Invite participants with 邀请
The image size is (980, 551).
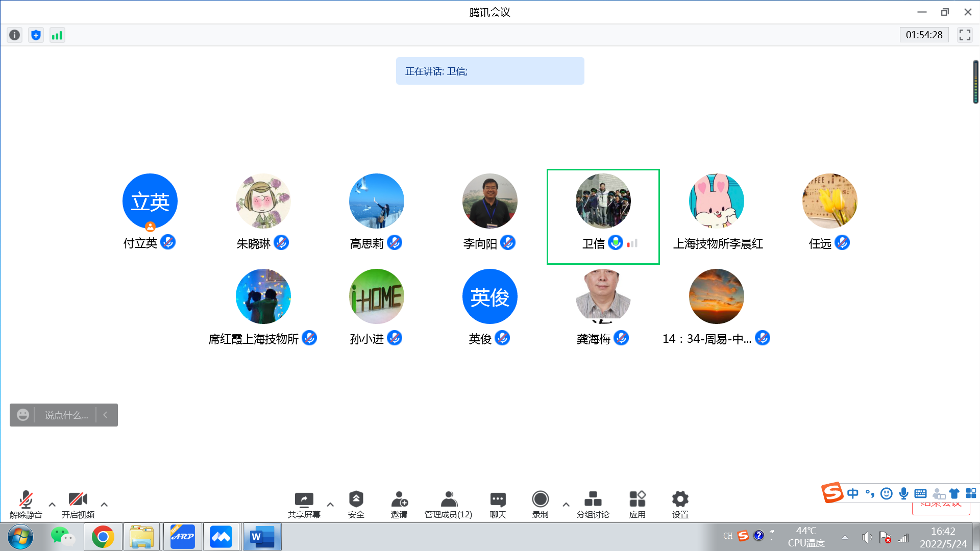[399, 505]
